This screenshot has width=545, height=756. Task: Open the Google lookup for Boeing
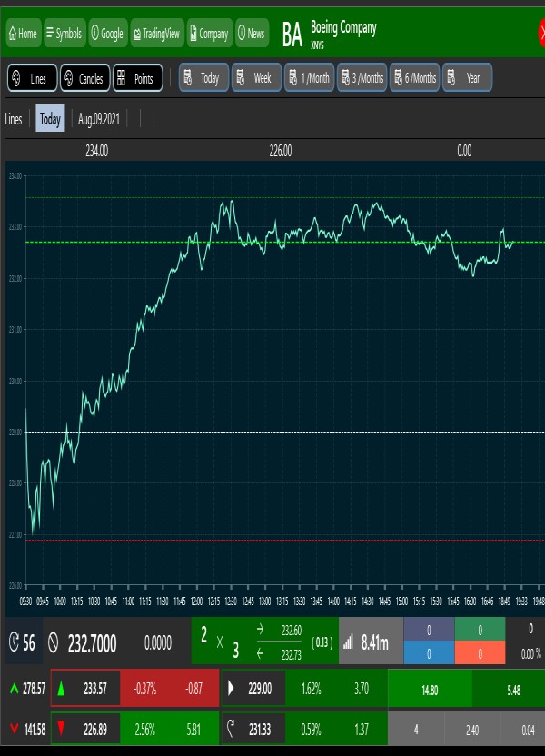107,34
